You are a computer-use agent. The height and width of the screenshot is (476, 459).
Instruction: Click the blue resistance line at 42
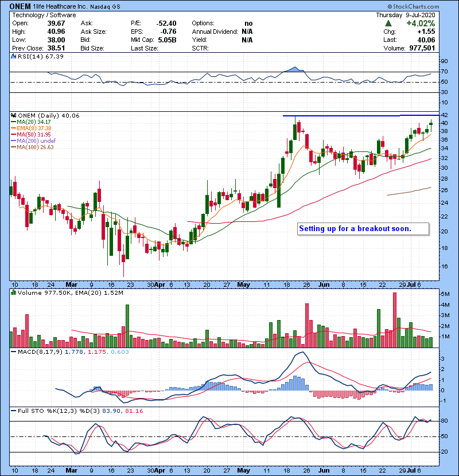tap(361, 116)
